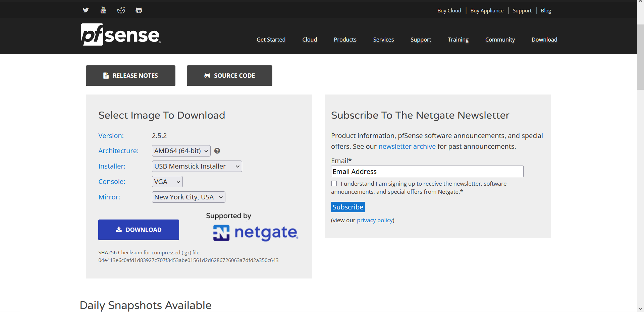This screenshot has height=312, width=644.
Task: Click the Subscribe button
Action: 348,207
